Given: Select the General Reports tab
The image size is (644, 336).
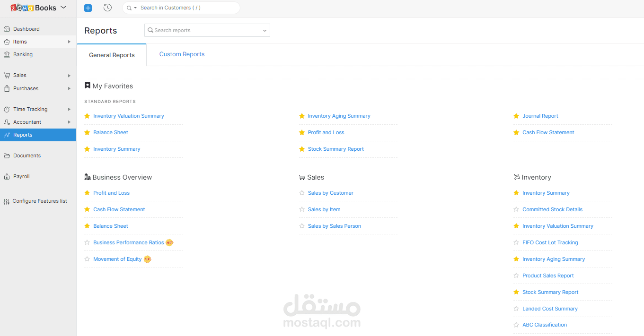Looking at the screenshot, I should click(x=112, y=55).
